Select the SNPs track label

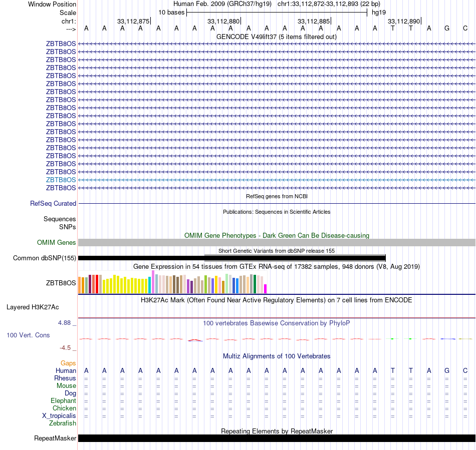68,227
